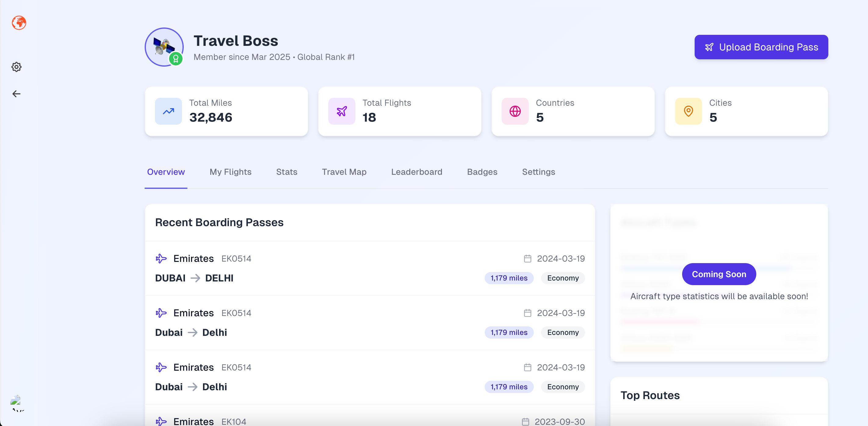Go to the Stats tab
This screenshot has width=868, height=426.
286,172
